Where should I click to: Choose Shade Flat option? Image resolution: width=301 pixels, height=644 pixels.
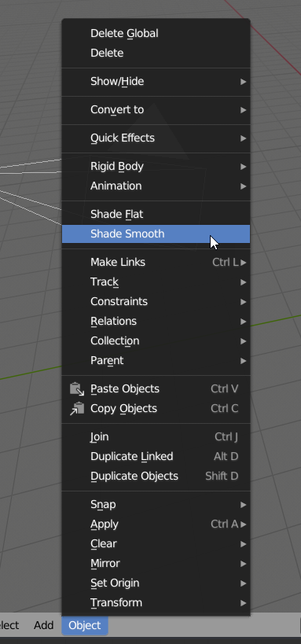[156, 214]
